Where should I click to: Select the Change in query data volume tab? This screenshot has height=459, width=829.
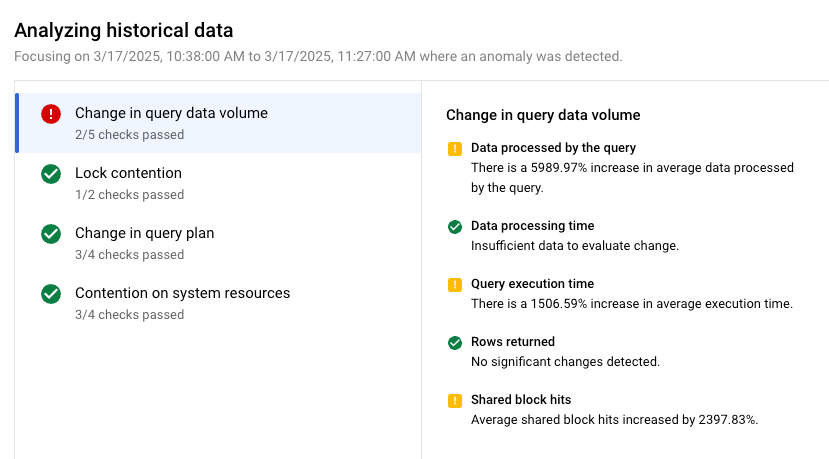(x=171, y=114)
